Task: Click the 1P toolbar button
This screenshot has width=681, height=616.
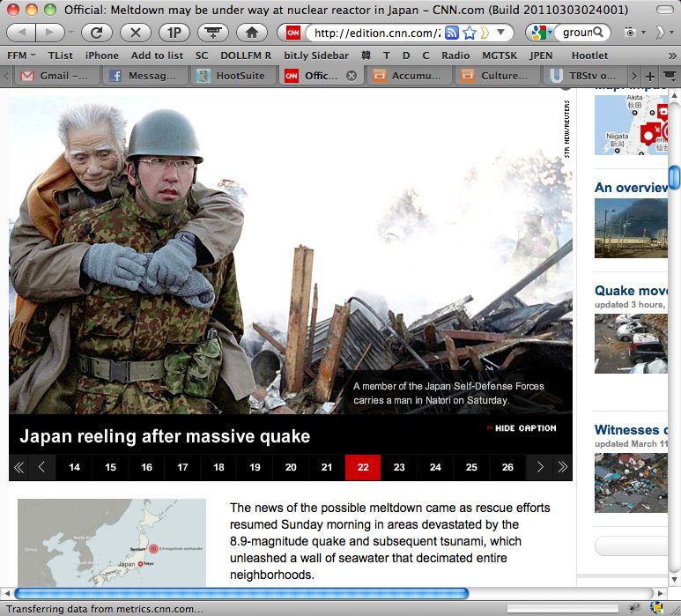Action: click(x=174, y=33)
